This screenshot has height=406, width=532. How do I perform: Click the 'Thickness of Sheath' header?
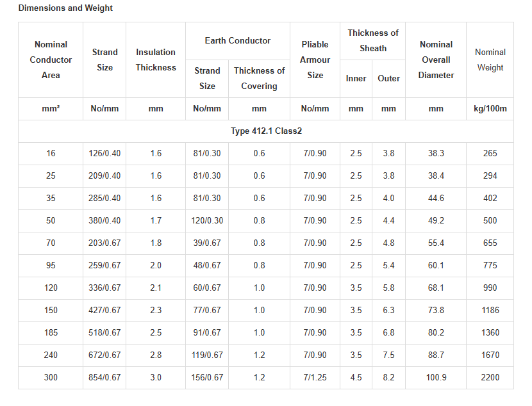373,41
